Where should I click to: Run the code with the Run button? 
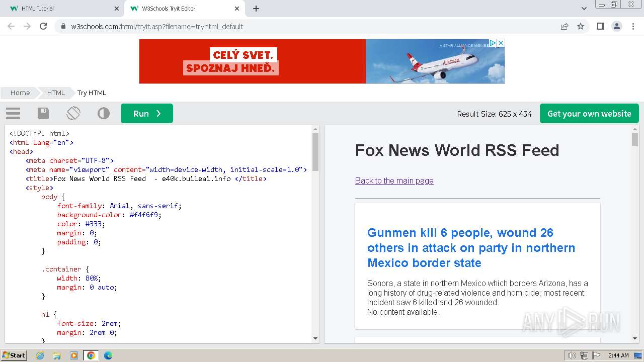click(147, 114)
